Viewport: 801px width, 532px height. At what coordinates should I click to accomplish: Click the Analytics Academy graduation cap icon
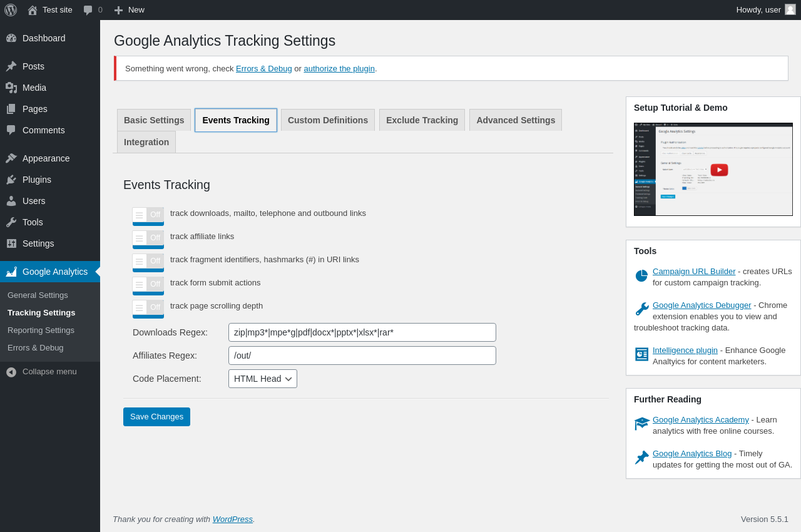click(641, 424)
